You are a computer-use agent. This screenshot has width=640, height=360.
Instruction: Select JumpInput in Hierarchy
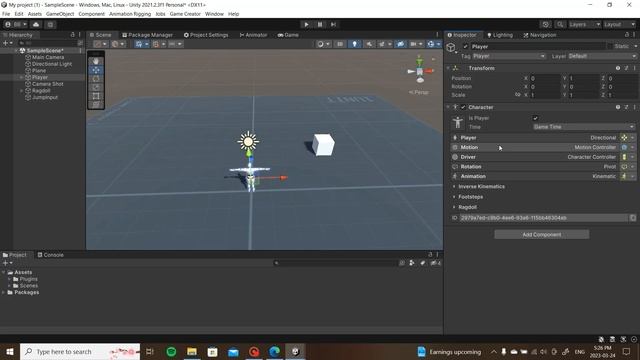click(45, 98)
